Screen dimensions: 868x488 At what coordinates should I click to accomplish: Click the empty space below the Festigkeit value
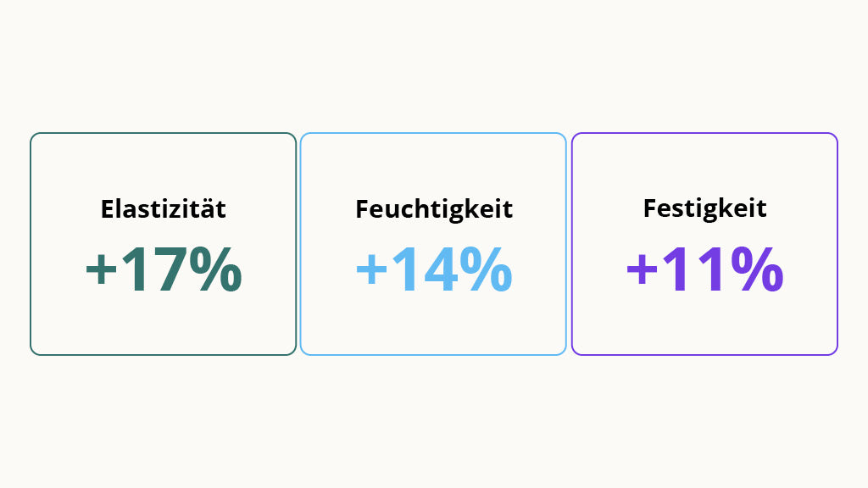(x=704, y=324)
